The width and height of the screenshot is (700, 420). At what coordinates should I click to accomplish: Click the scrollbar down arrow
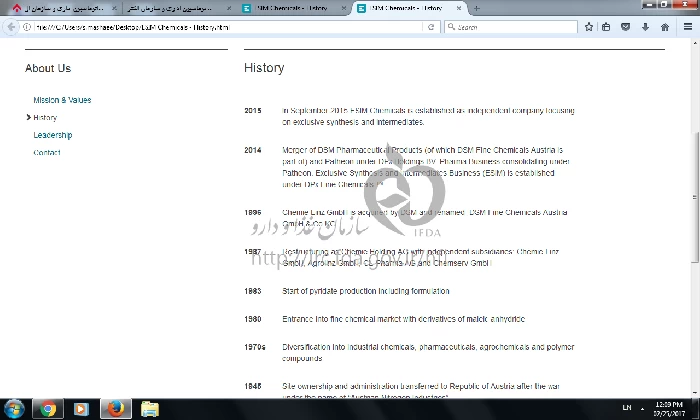pos(695,393)
